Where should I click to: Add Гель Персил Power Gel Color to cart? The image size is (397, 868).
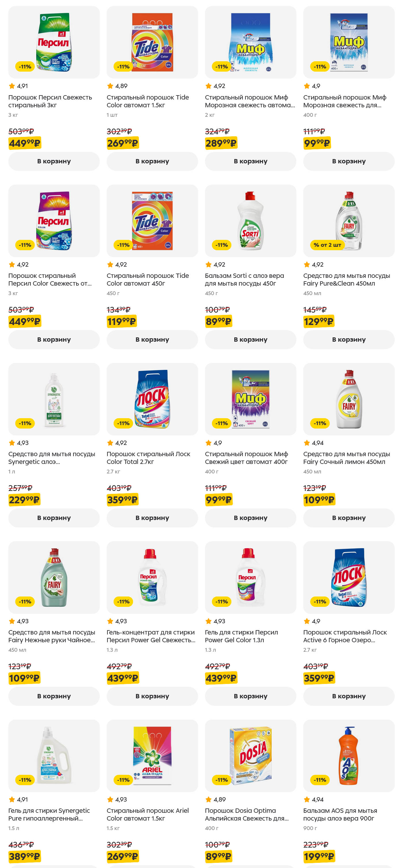click(251, 696)
